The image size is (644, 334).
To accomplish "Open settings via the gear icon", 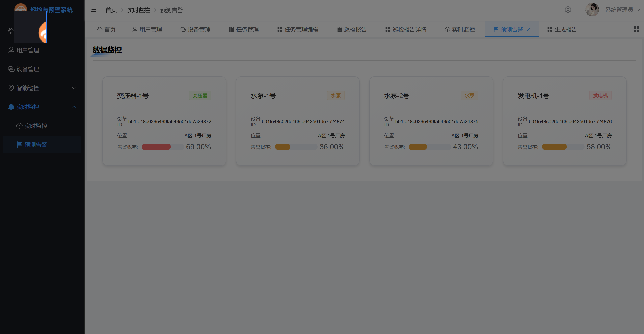I will [568, 10].
